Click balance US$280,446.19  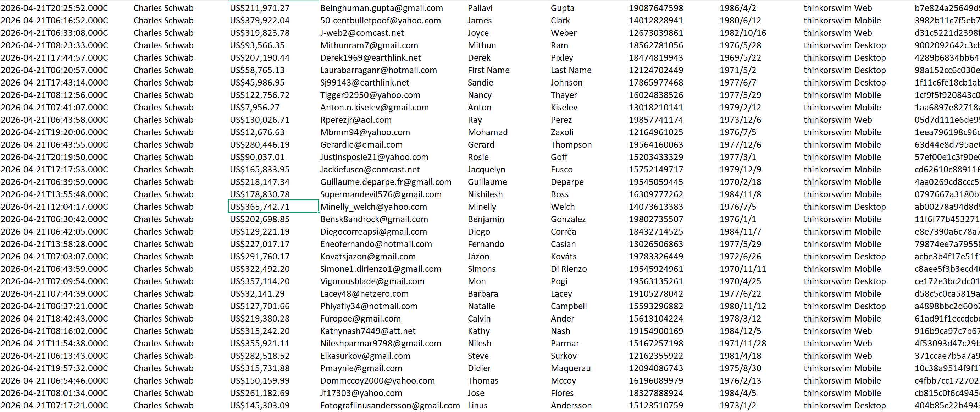click(260, 145)
